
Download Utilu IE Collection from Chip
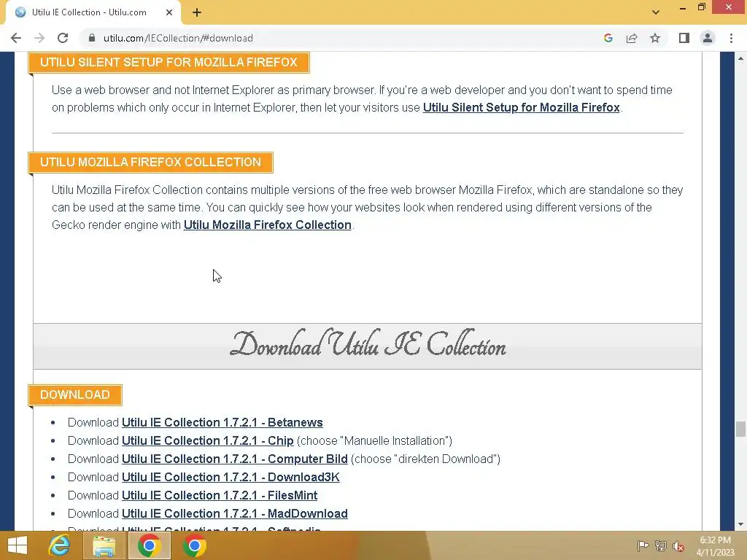point(208,440)
